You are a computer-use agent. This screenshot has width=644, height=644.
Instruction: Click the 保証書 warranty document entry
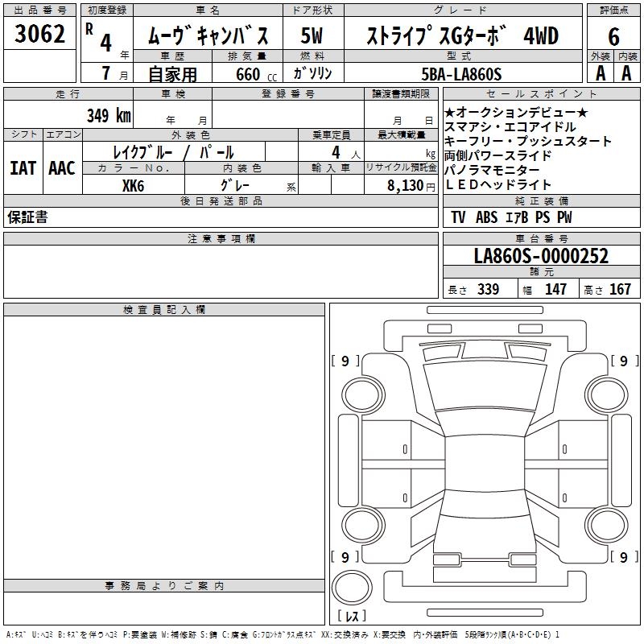(27, 217)
